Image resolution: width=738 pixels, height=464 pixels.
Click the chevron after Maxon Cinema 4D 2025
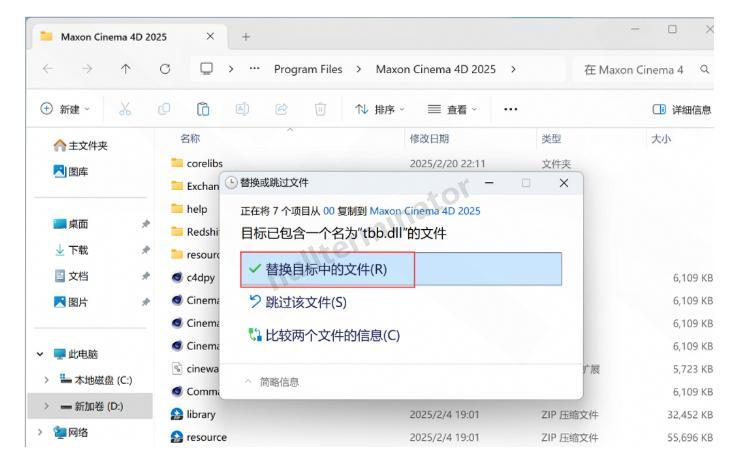click(x=513, y=69)
